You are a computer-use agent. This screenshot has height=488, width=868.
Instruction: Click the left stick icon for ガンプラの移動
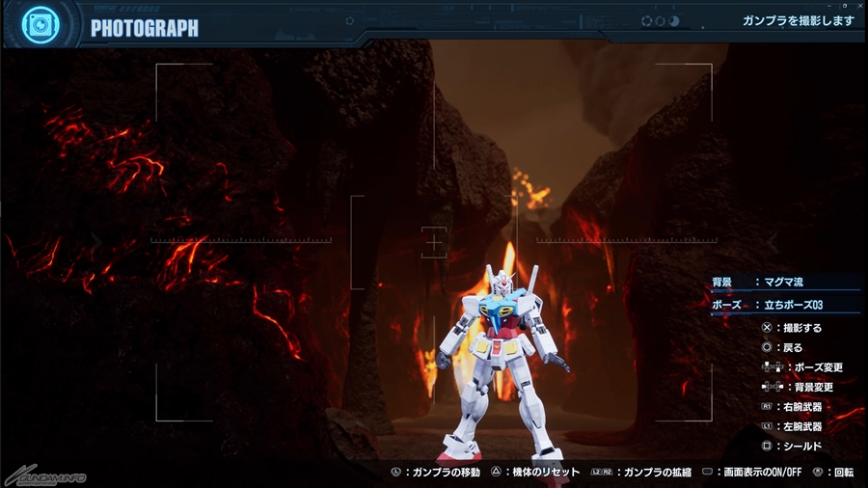[x=395, y=472]
